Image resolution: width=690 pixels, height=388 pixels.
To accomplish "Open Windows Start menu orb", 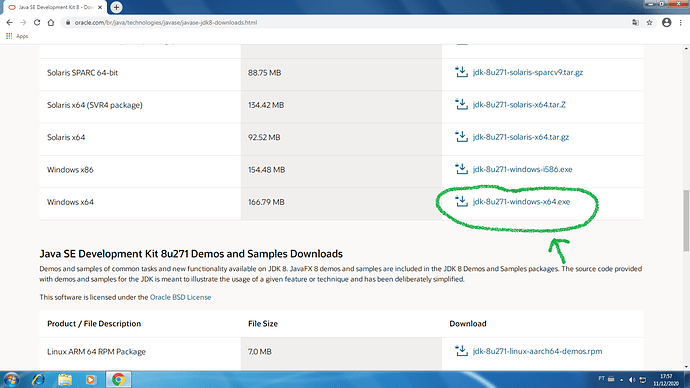I will [11, 379].
